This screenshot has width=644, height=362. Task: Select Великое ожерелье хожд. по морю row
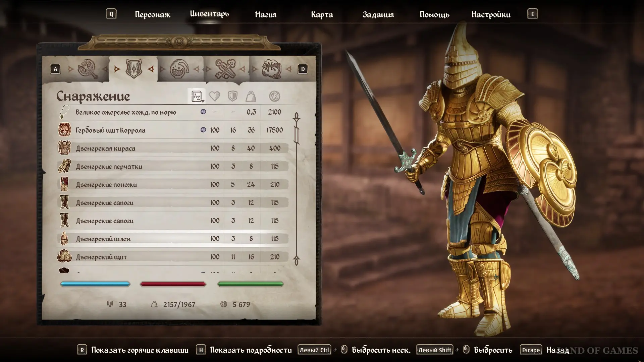(173, 112)
